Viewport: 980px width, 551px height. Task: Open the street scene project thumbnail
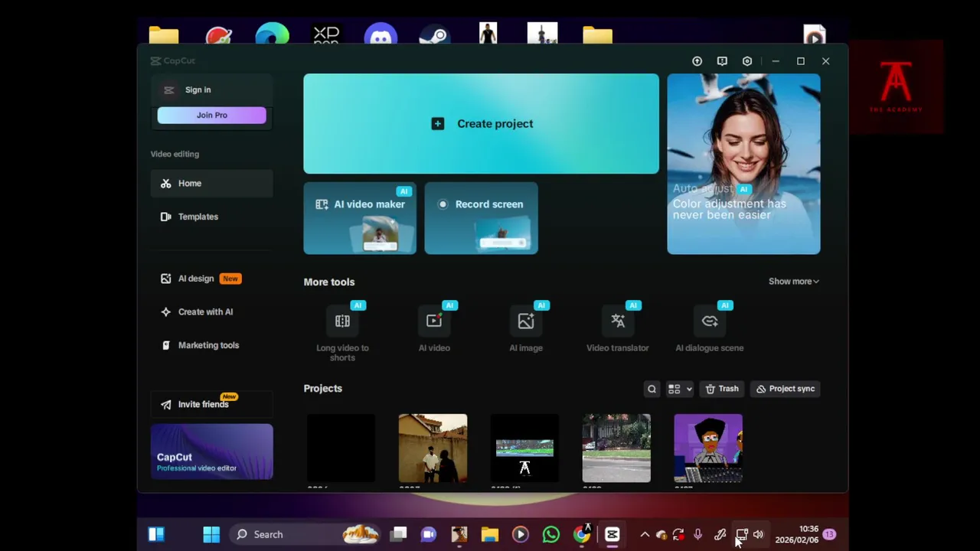616,448
